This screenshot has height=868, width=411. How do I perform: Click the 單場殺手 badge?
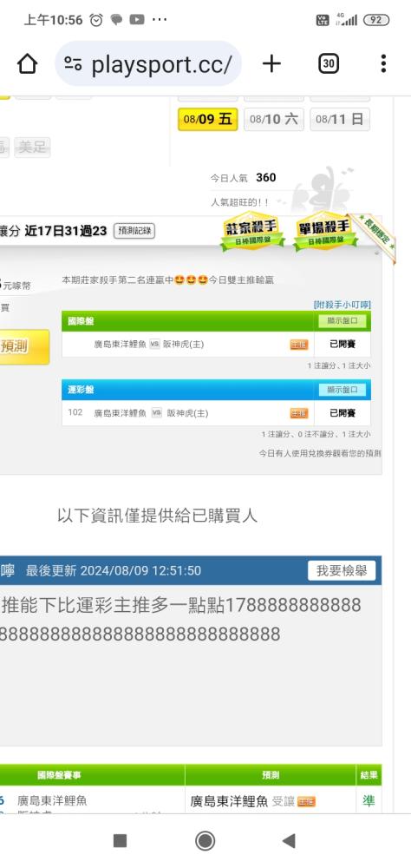[x=325, y=232]
